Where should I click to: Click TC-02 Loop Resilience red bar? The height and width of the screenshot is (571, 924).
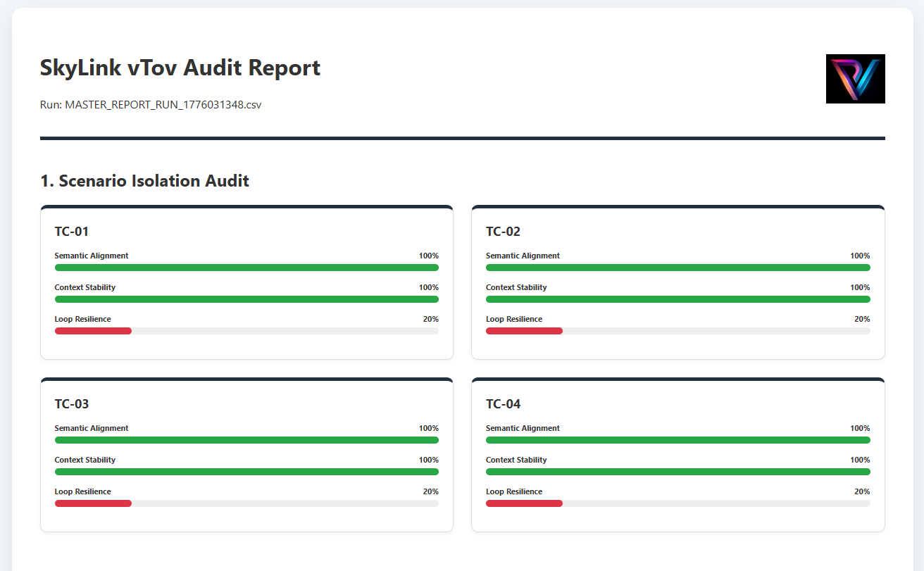pyautogui.click(x=524, y=331)
